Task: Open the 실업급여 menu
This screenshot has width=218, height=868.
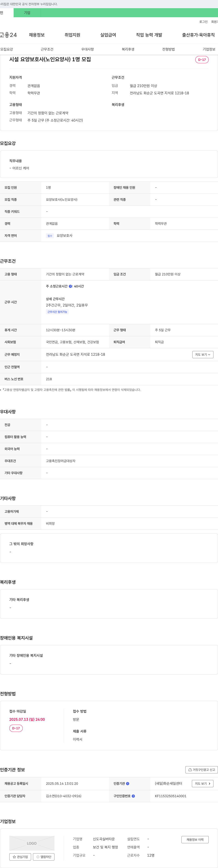Action: (108, 35)
